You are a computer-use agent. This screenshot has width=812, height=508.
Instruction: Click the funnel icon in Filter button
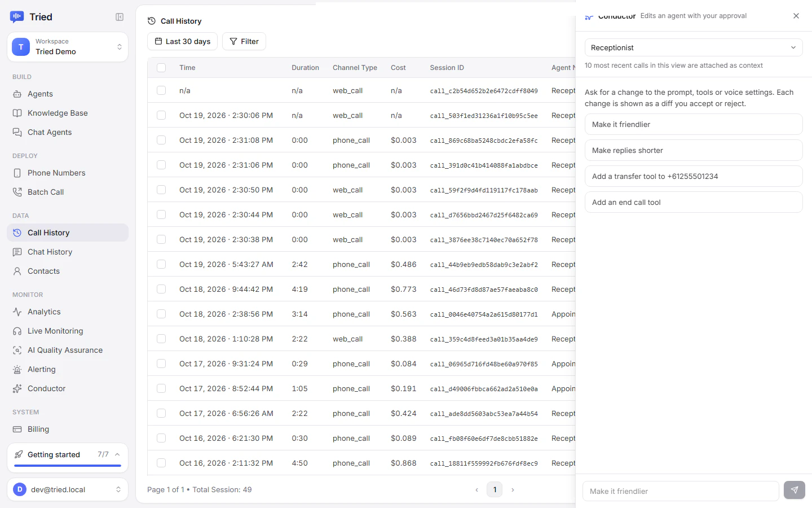(233, 41)
